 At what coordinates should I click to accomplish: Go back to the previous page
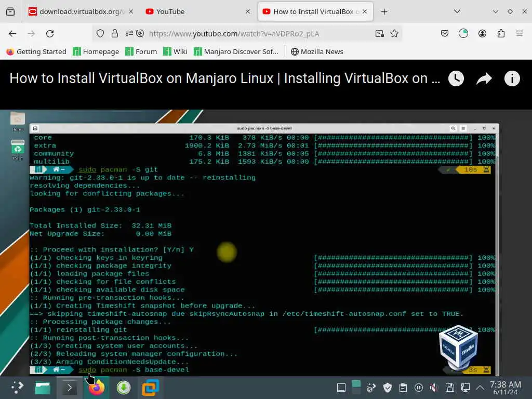coord(12,34)
